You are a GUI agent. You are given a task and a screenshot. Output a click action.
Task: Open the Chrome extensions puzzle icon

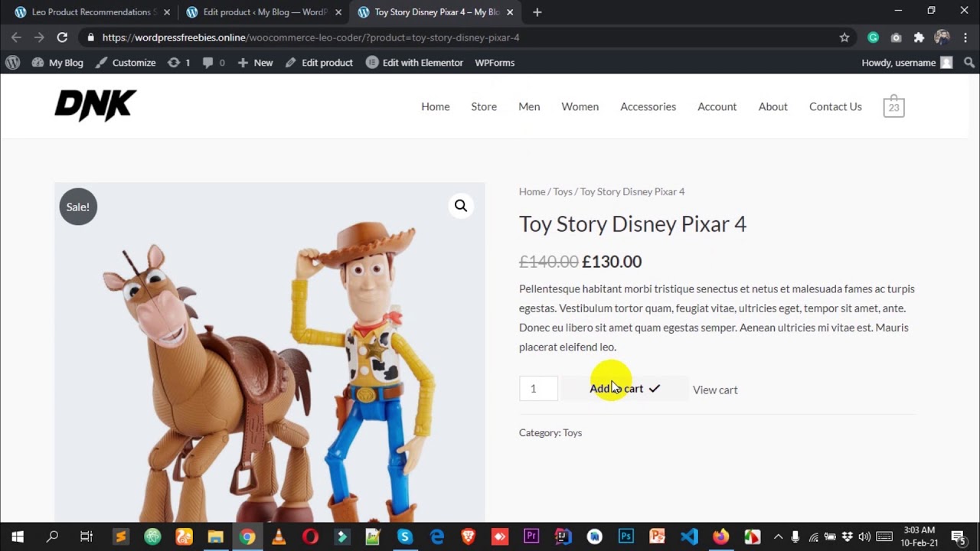[919, 37]
